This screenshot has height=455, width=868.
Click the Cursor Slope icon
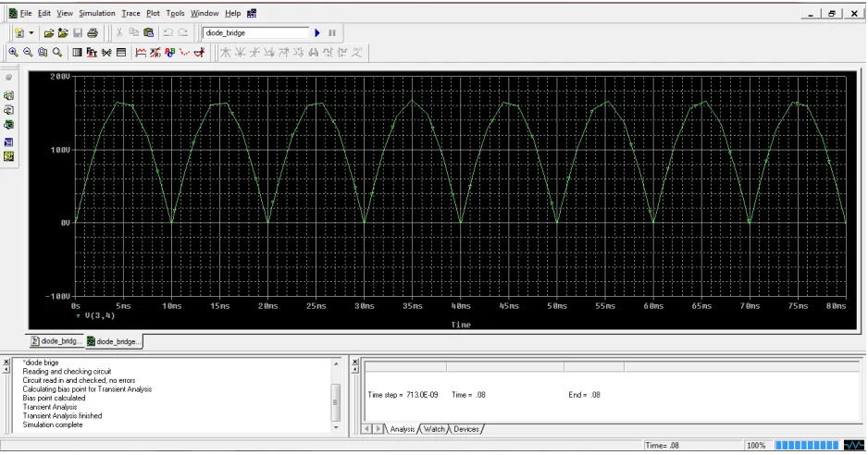click(254, 52)
